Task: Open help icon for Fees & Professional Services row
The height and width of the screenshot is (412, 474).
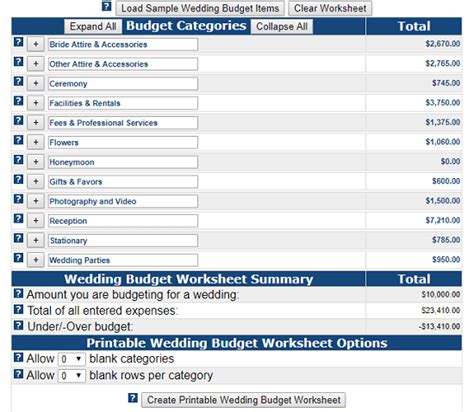Action: point(19,120)
